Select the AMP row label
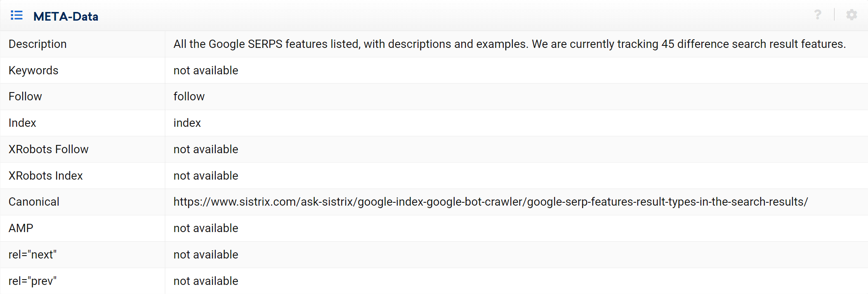The image size is (868, 294). (21, 228)
